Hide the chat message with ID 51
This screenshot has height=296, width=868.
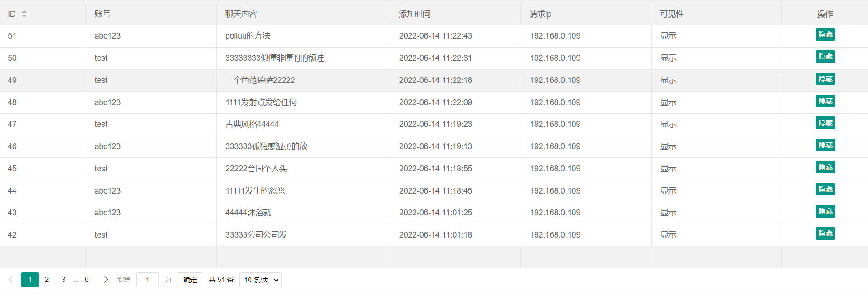coord(825,35)
